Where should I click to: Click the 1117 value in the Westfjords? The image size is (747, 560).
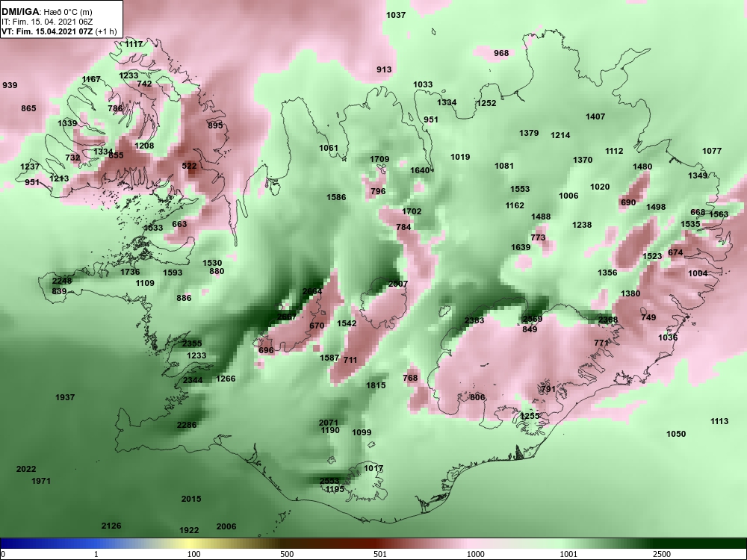coord(134,44)
